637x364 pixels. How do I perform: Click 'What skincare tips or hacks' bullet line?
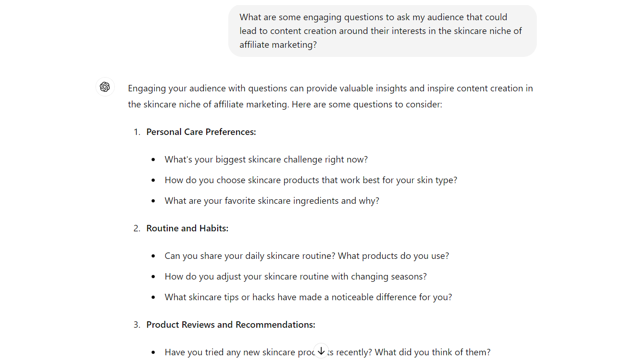(309, 297)
